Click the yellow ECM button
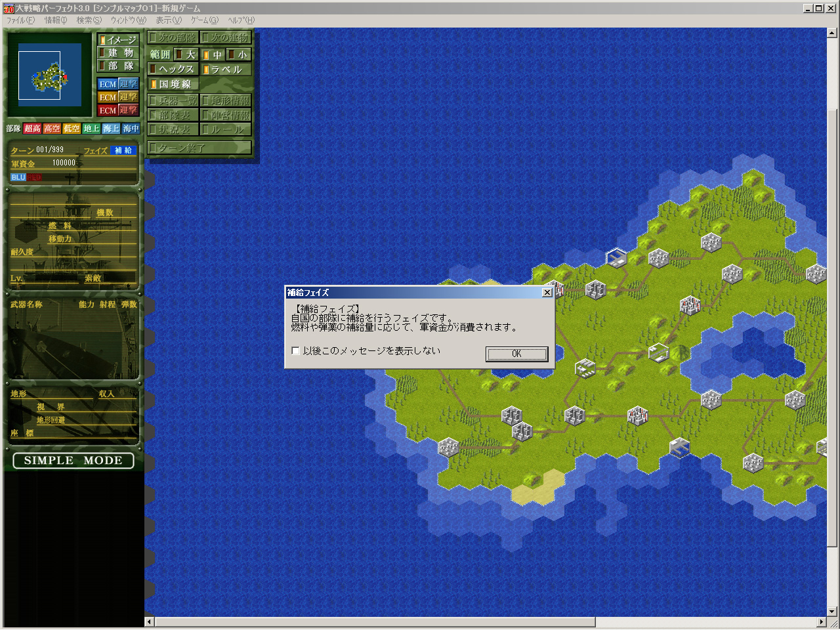Screen dimensions: 840x630 tap(108, 97)
